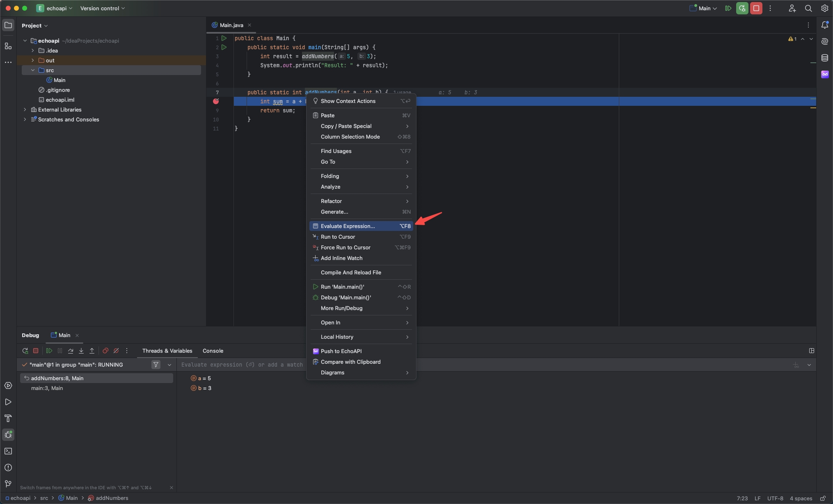Toggle debug layout settings icon

tap(811, 351)
